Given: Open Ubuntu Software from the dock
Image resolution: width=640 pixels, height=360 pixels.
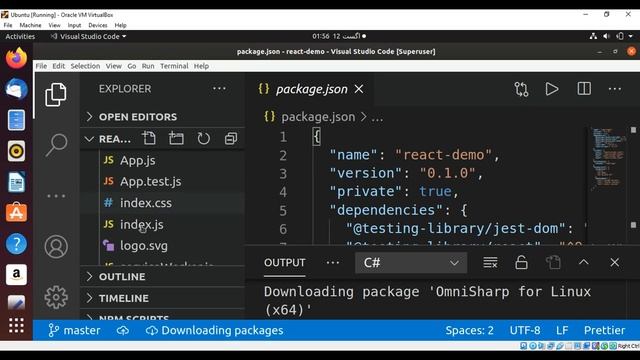Looking at the screenshot, I should pyautogui.click(x=16, y=213).
